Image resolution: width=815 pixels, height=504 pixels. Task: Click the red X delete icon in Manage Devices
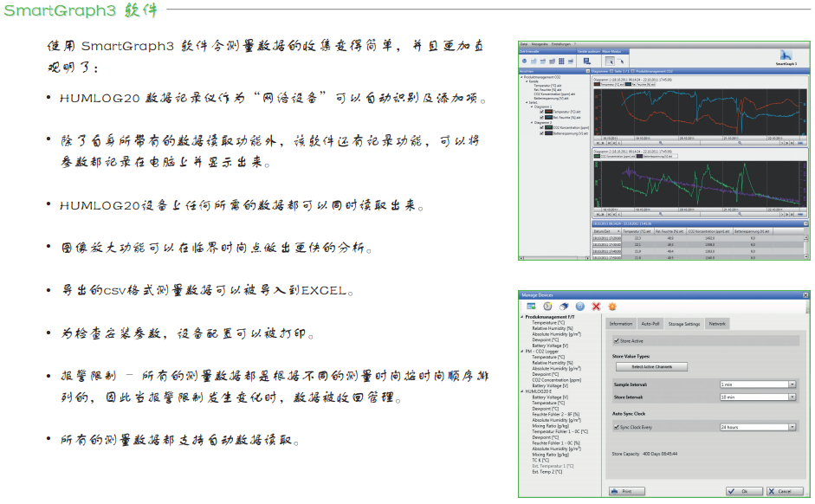pos(596,307)
